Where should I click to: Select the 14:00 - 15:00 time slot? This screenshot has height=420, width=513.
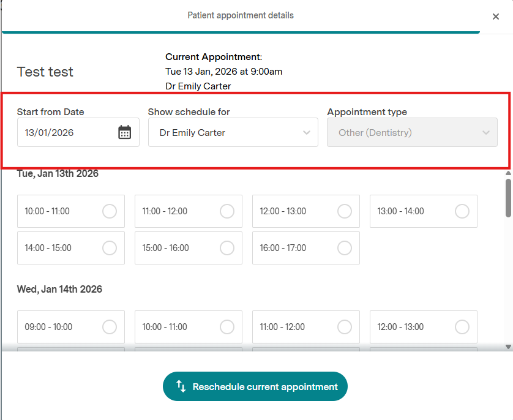pyautogui.click(x=110, y=248)
